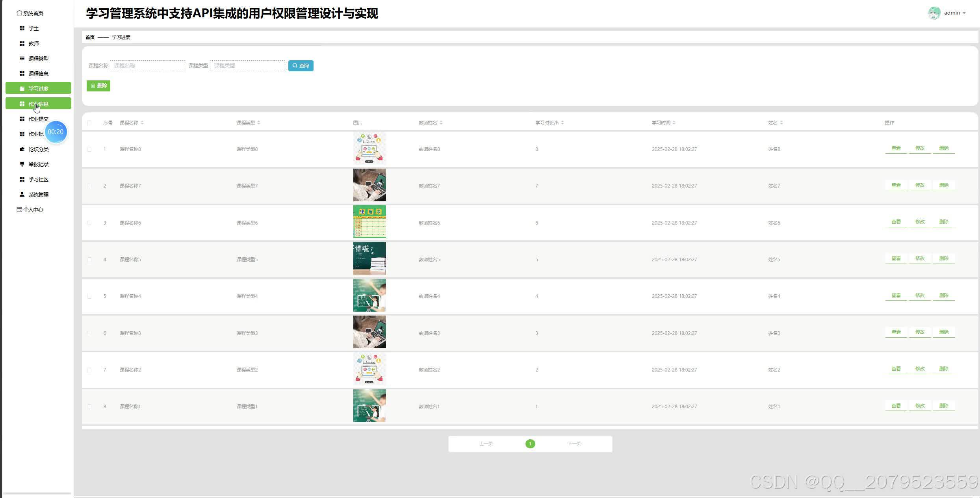This screenshot has height=498, width=980.
Task: Click the card icon beside 个人中心
Action: tap(19, 210)
